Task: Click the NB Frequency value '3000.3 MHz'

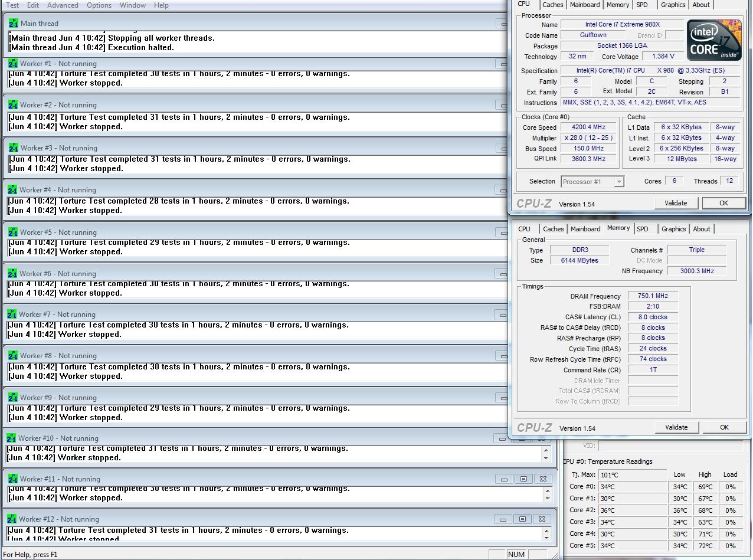Action: pyautogui.click(x=696, y=271)
